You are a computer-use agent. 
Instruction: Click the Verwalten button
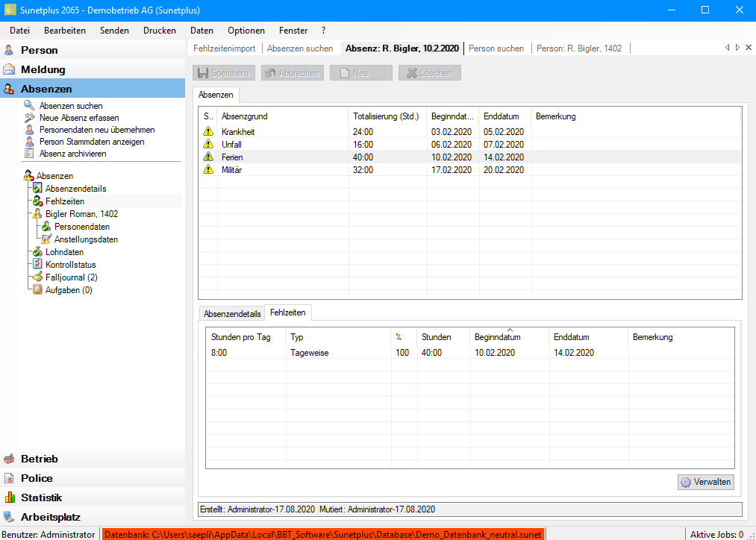(x=706, y=483)
